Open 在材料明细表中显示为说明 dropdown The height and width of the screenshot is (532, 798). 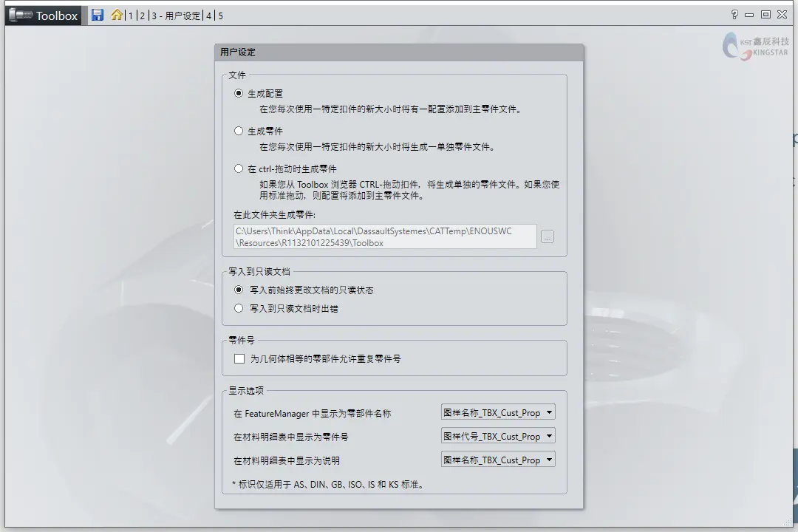498,460
